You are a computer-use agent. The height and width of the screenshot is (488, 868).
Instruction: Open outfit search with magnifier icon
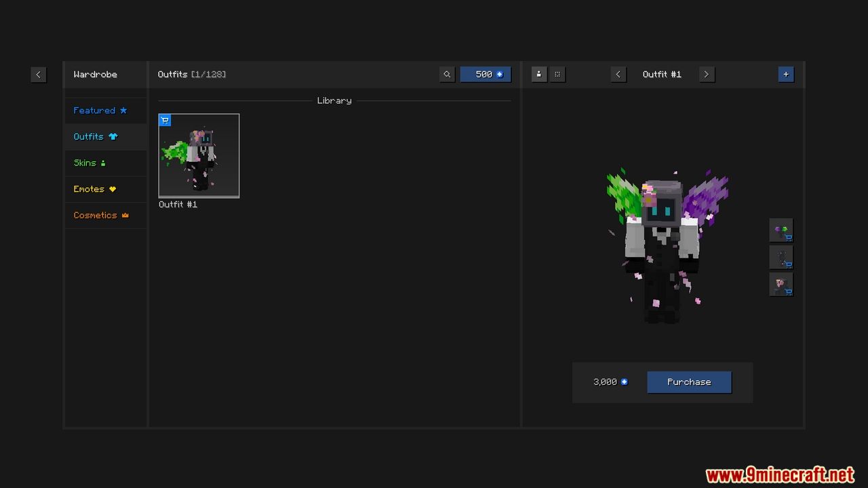coord(447,75)
